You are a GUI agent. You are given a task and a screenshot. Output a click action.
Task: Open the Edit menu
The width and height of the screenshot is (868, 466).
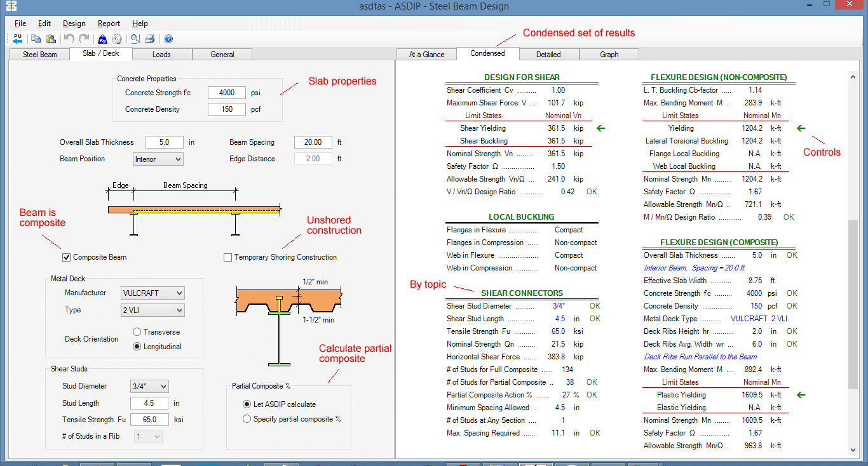click(44, 23)
